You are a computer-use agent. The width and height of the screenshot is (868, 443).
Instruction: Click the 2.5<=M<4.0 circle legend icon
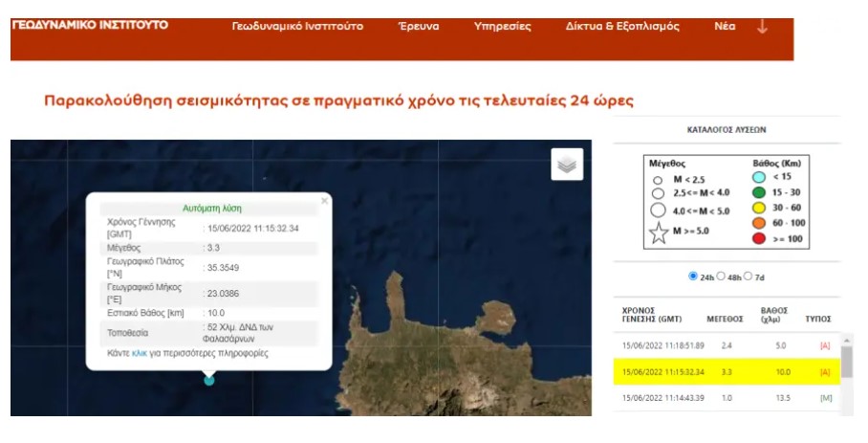658,193
